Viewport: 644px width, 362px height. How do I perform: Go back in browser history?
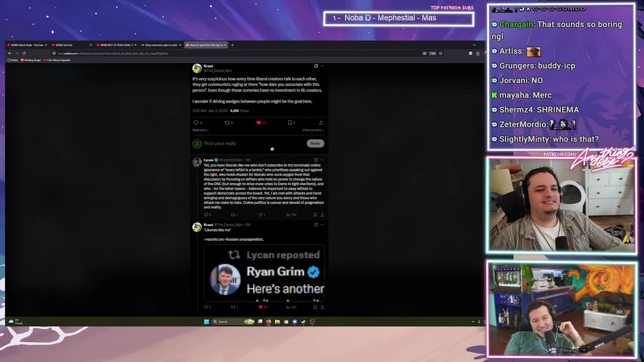pos(10,53)
